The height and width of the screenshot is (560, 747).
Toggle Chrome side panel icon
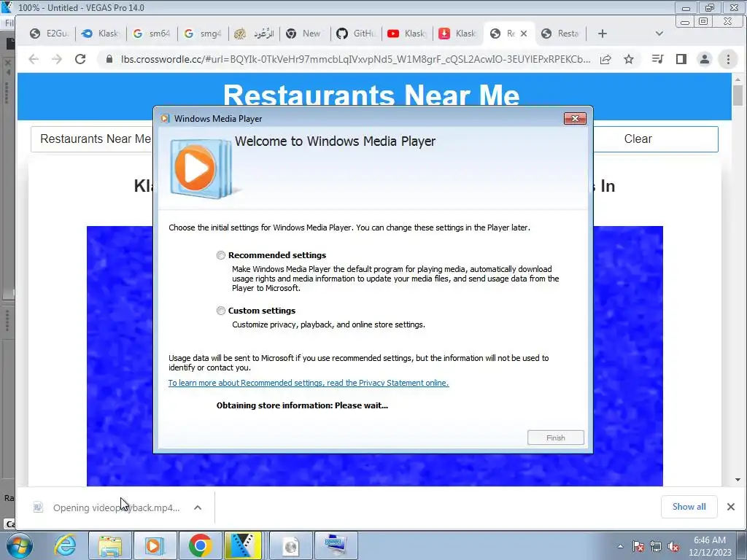pyautogui.click(x=681, y=59)
